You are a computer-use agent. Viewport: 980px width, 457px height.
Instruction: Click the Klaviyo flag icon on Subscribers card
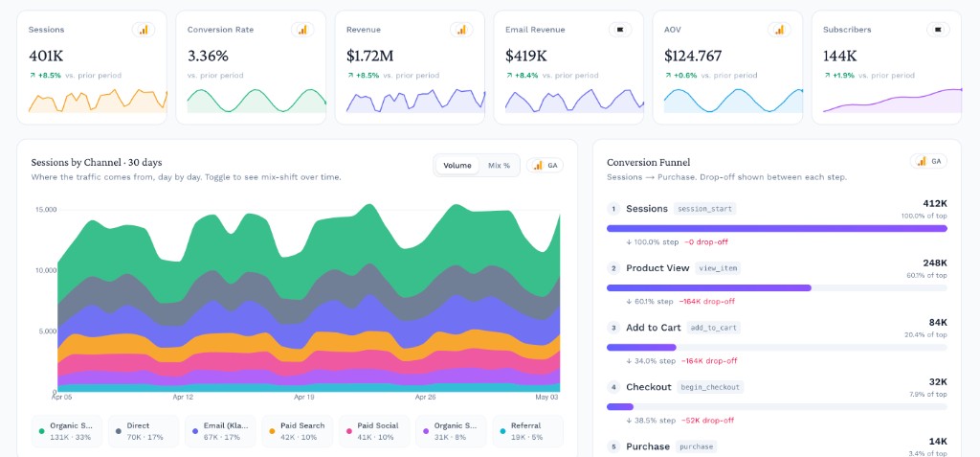coord(938,30)
